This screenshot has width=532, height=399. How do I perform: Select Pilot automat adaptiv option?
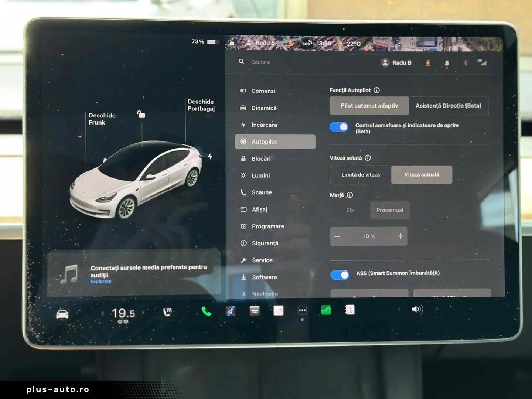369,106
